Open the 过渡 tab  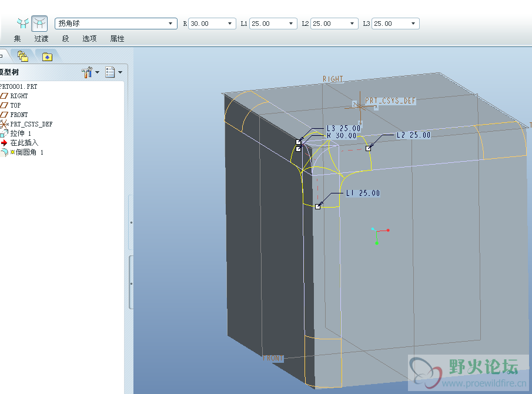click(x=41, y=39)
